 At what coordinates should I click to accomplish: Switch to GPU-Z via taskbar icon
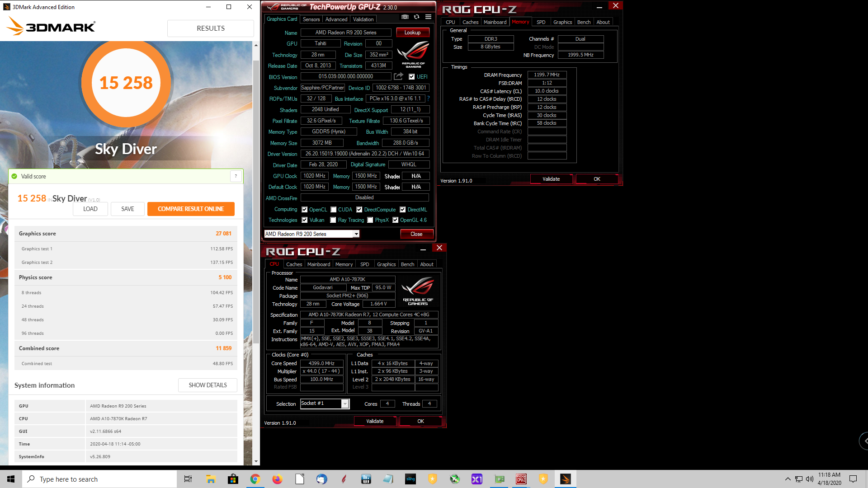pyautogui.click(x=499, y=479)
